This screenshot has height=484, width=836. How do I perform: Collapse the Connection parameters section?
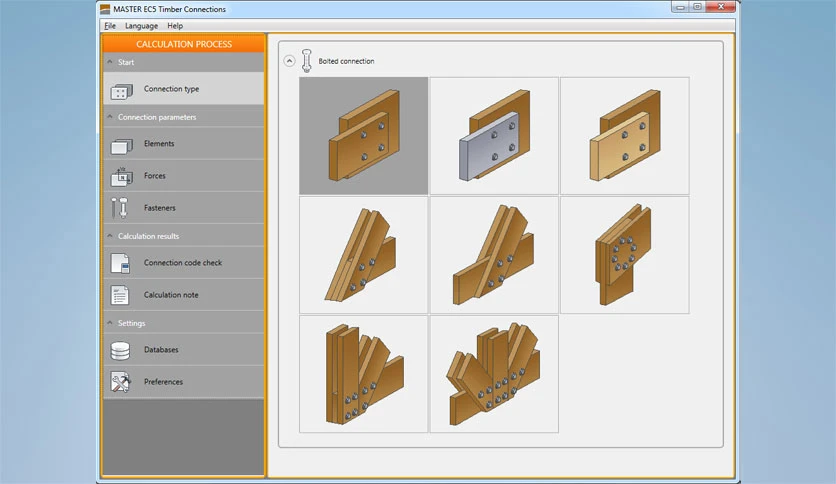110,117
